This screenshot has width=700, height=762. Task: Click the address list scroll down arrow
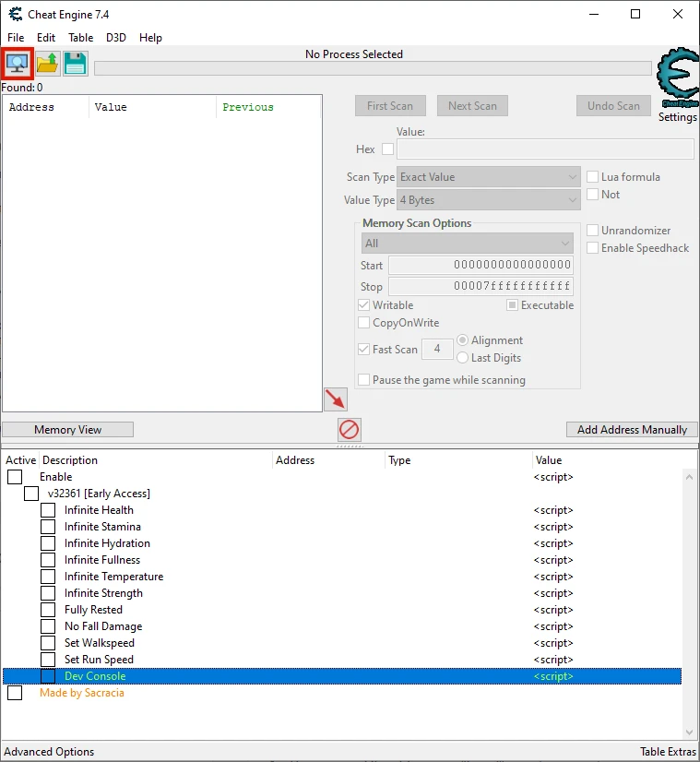[x=689, y=732]
